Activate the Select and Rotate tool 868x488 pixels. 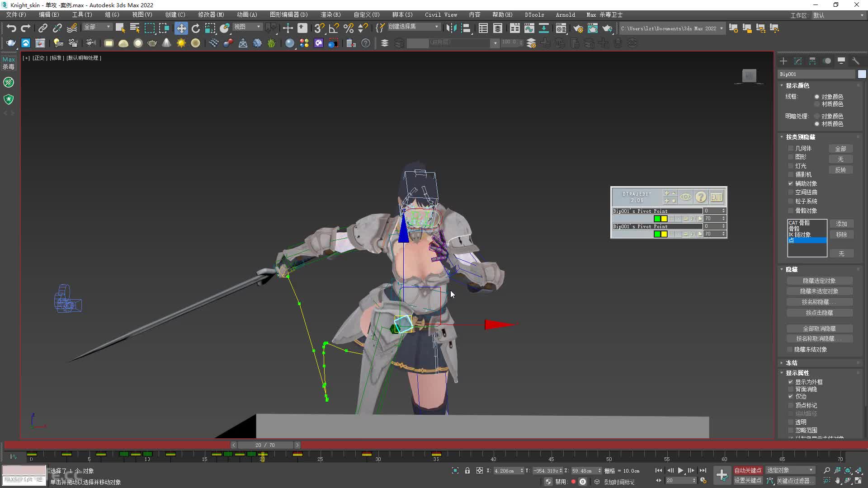click(x=196, y=28)
